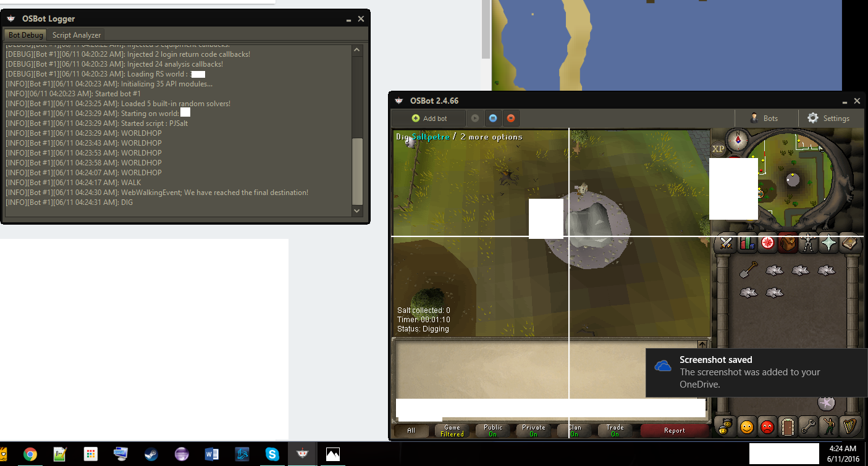
Task: Open Battle.net from the taskbar
Action: (242, 454)
